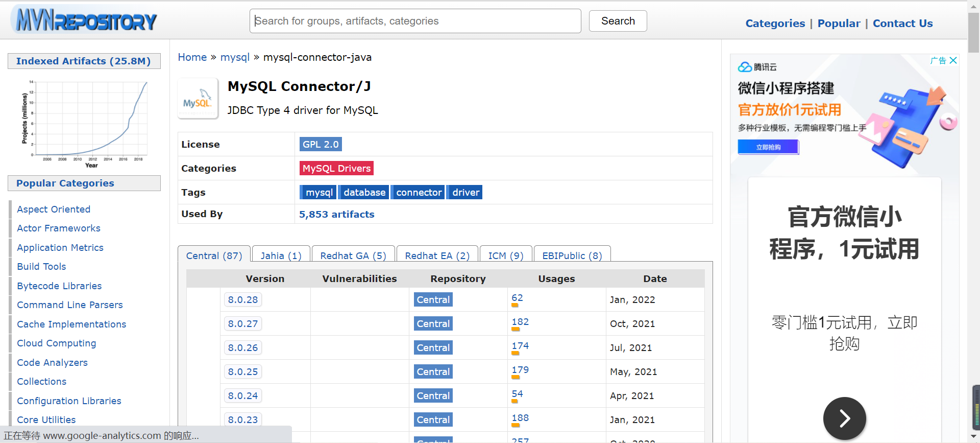Screen dimensions: 980x443
Task: Focus the artifact search input field
Action: (x=415, y=21)
